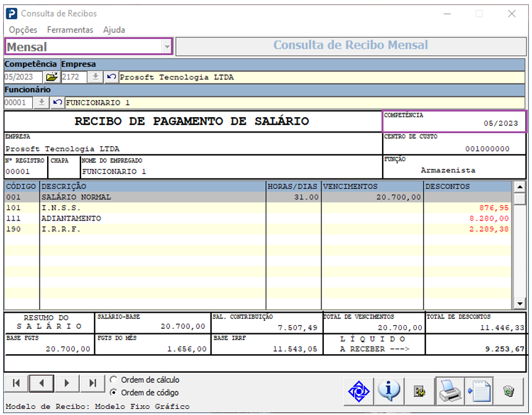532x415 pixels.
Task: Click code 190 in the table
Action: point(13,229)
